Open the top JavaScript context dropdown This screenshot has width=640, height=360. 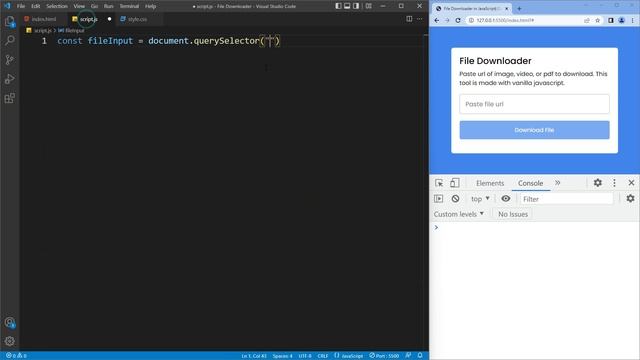pyautogui.click(x=480, y=199)
